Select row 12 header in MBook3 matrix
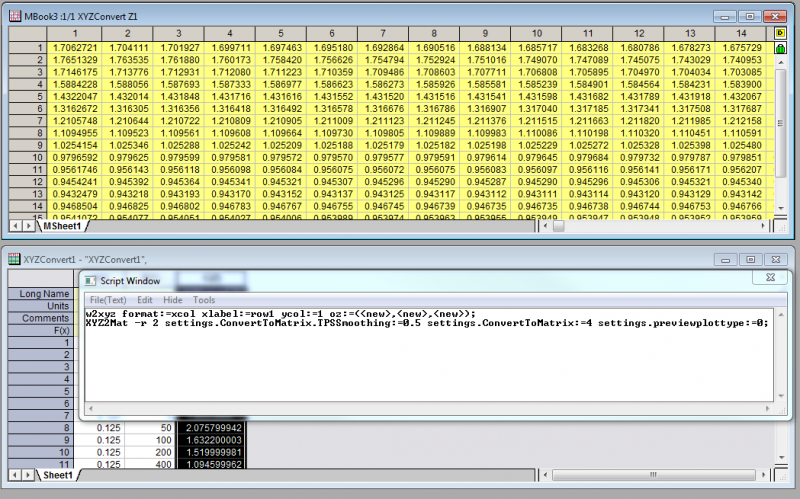 pyautogui.click(x=28, y=182)
